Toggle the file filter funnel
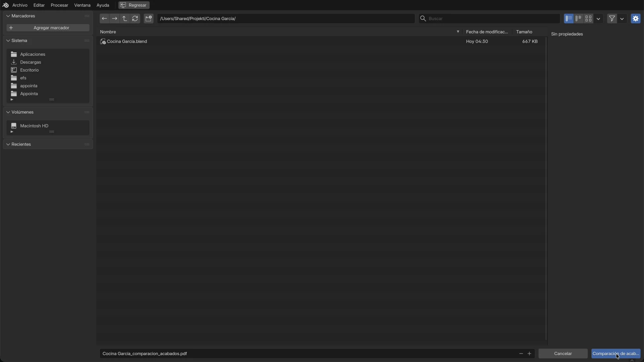The image size is (644, 362). [612, 19]
